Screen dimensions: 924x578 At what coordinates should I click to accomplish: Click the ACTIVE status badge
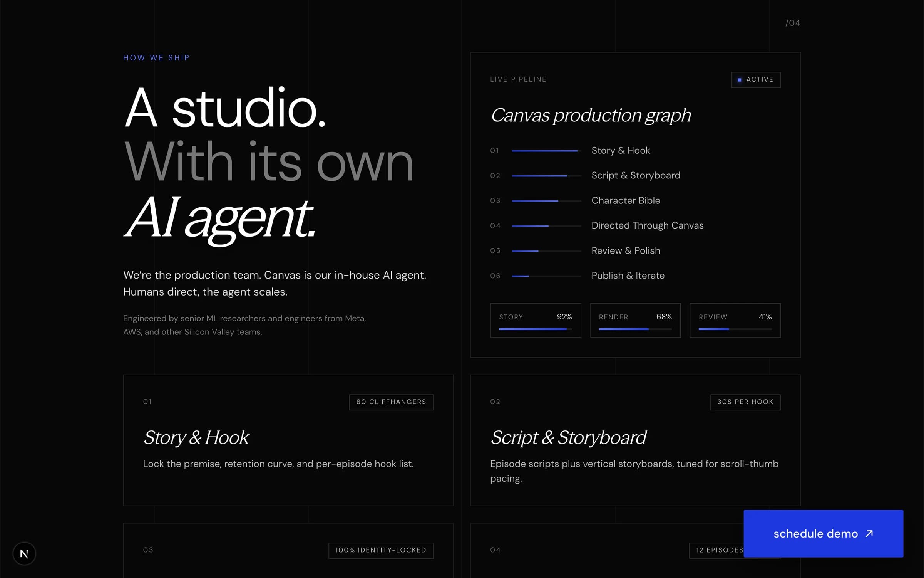[x=756, y=80]
